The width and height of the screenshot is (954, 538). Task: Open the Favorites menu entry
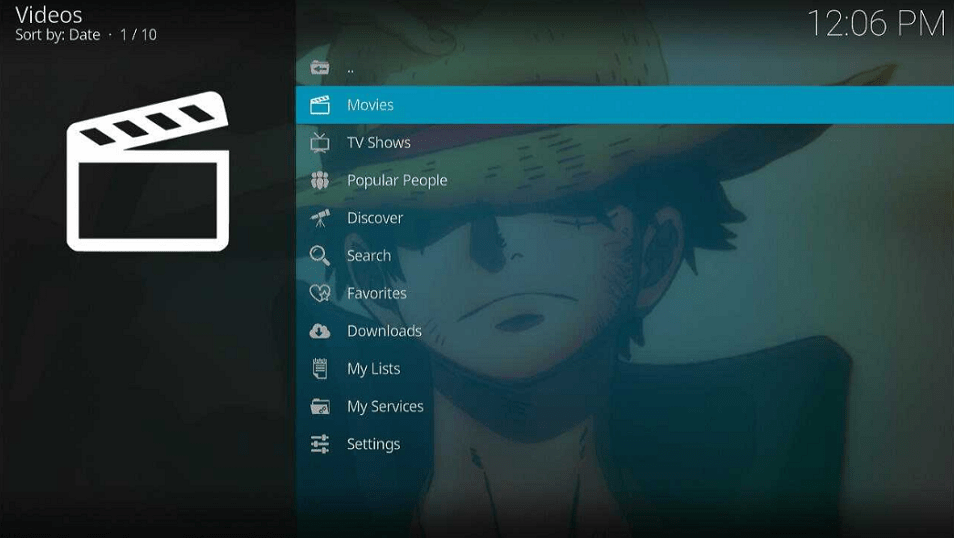click(x=625, y=293)
